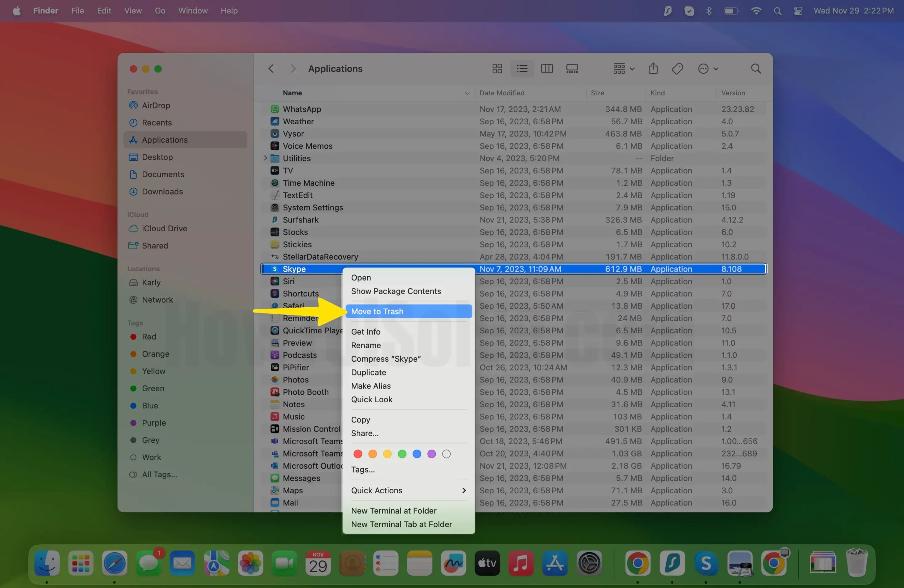Click the Edit Tags toolbar icon

coord(677,69)
